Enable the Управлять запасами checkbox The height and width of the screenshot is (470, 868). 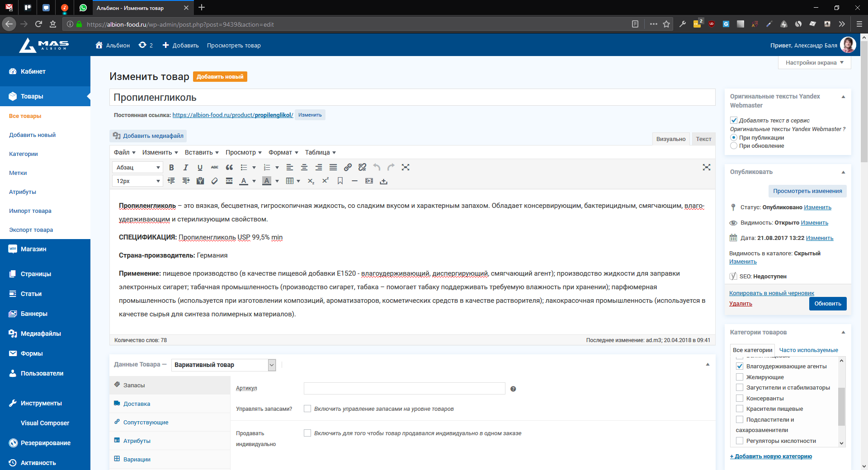click(307, 409)
